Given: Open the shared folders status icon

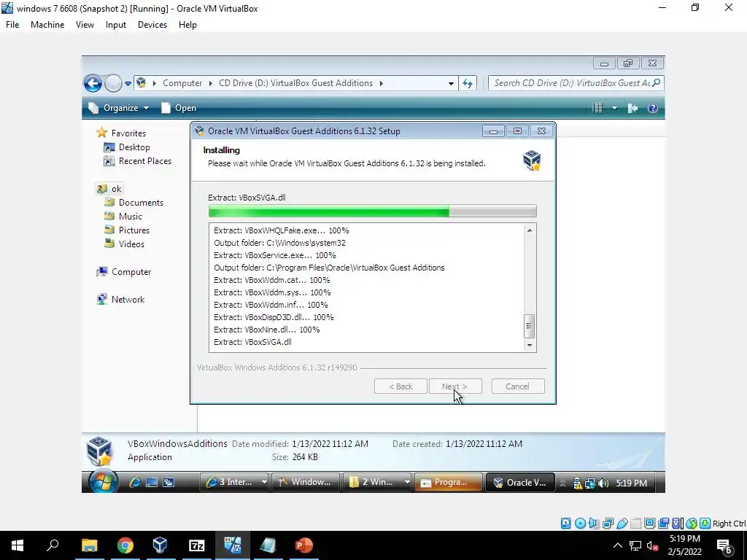Looking at the screenshot, I should point(635,524).
